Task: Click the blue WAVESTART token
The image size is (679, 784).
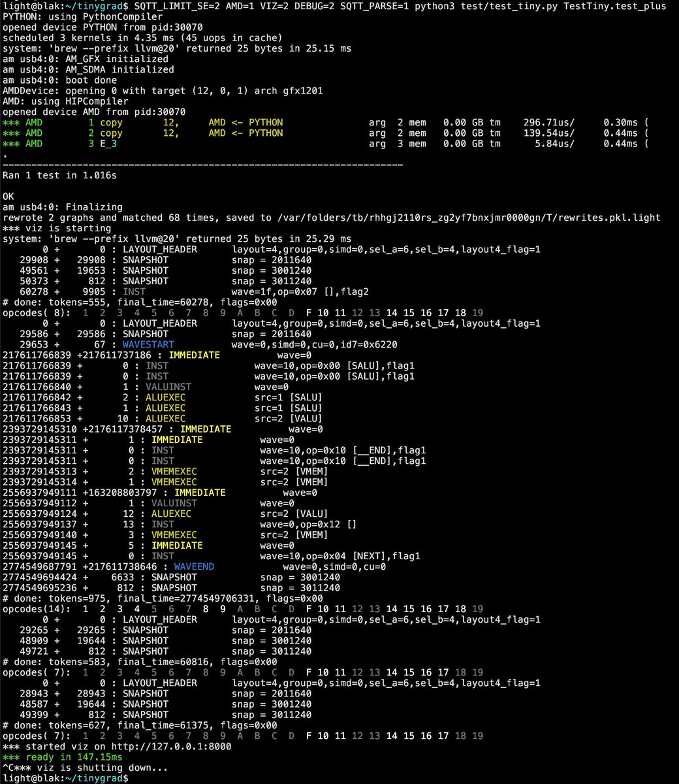Action: tap(148, 344)
